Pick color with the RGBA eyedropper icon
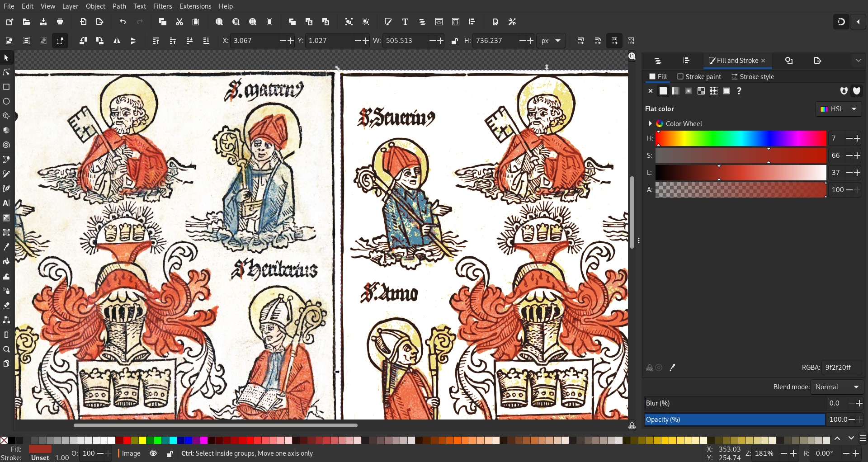 pos(672,368)
